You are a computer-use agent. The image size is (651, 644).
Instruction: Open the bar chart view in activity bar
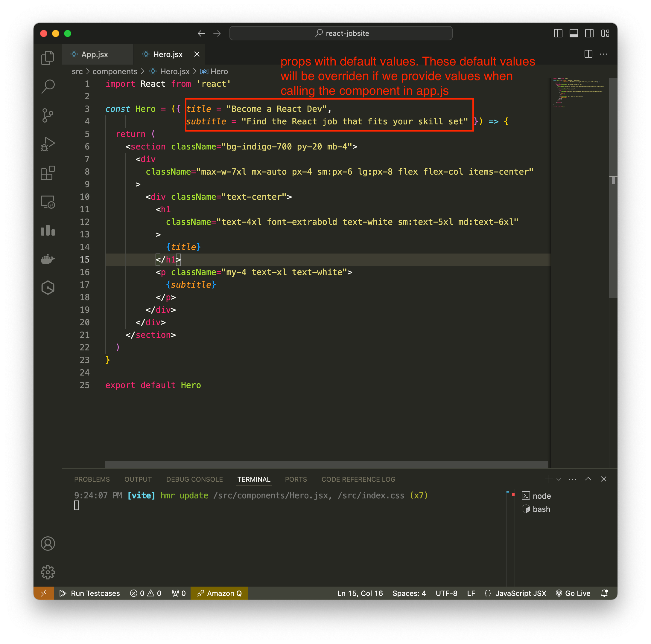click(x=48, y=231)
